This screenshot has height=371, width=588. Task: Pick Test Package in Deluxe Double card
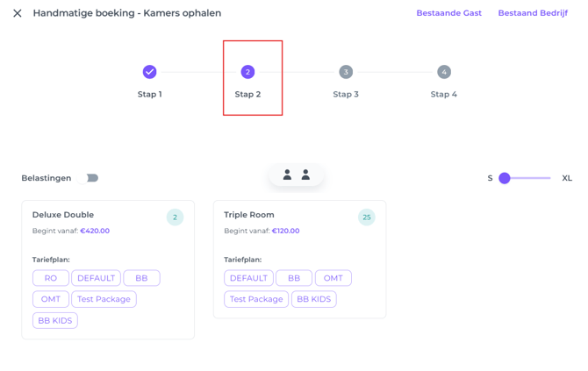(104, 299)
